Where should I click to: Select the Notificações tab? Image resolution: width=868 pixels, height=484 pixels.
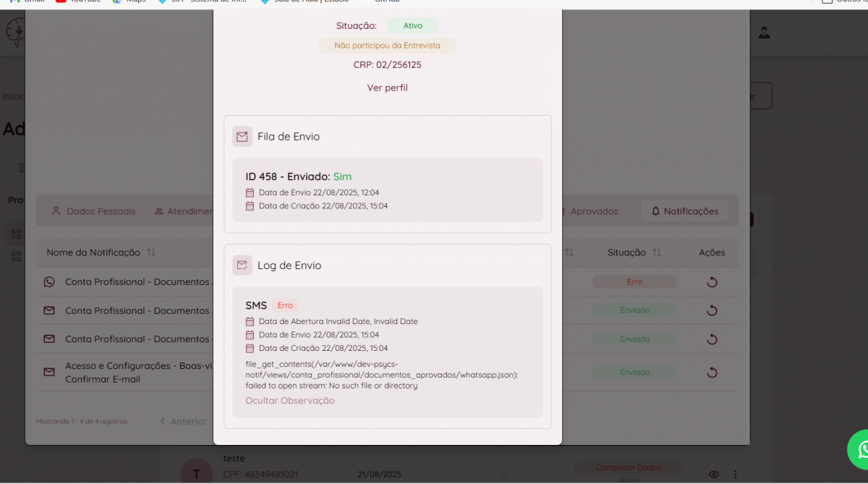[684, 211]
